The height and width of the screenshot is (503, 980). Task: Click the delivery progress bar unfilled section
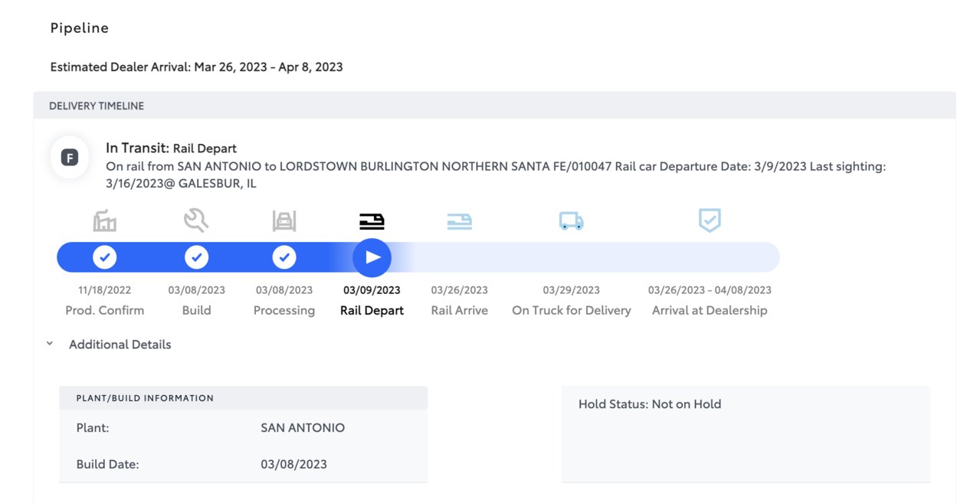tap(594, 257)
